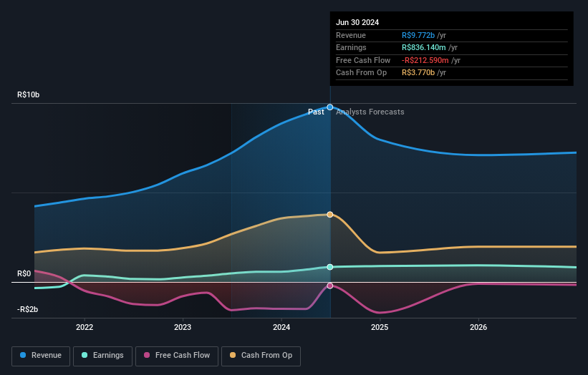This screenshot has width=588, height=375.
Task: Click the Past label on chart
Action: 316,112
